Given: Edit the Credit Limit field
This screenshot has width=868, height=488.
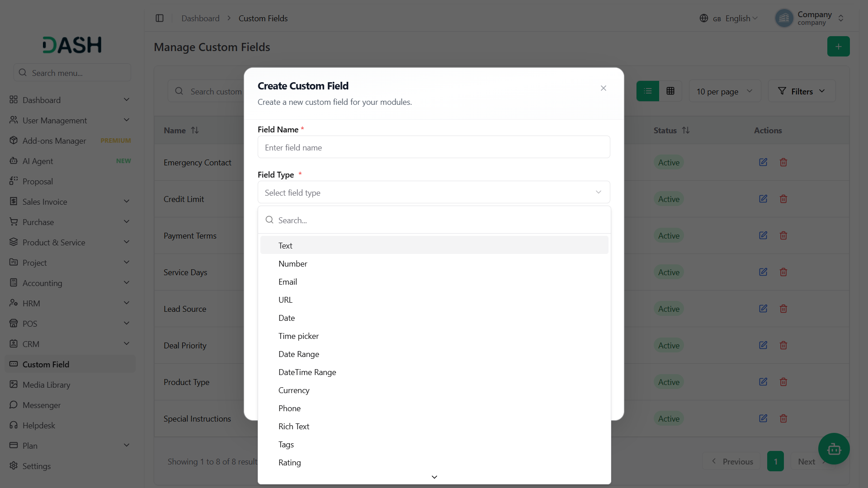Looking at the screenshot, I should 763,199.
